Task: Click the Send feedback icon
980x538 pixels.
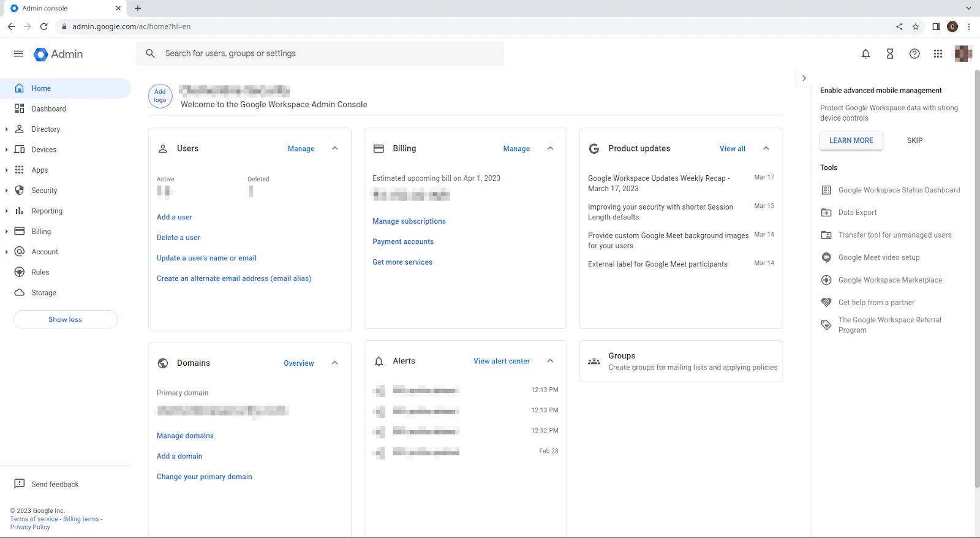Action: [x=19, y=484]
